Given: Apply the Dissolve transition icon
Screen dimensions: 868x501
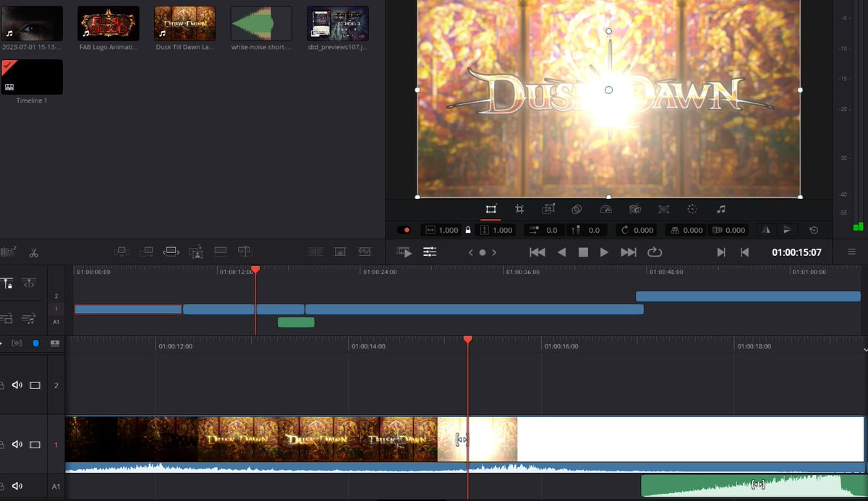Looking at the screenshot, I should pyautogui.click(x=340, y=252).
